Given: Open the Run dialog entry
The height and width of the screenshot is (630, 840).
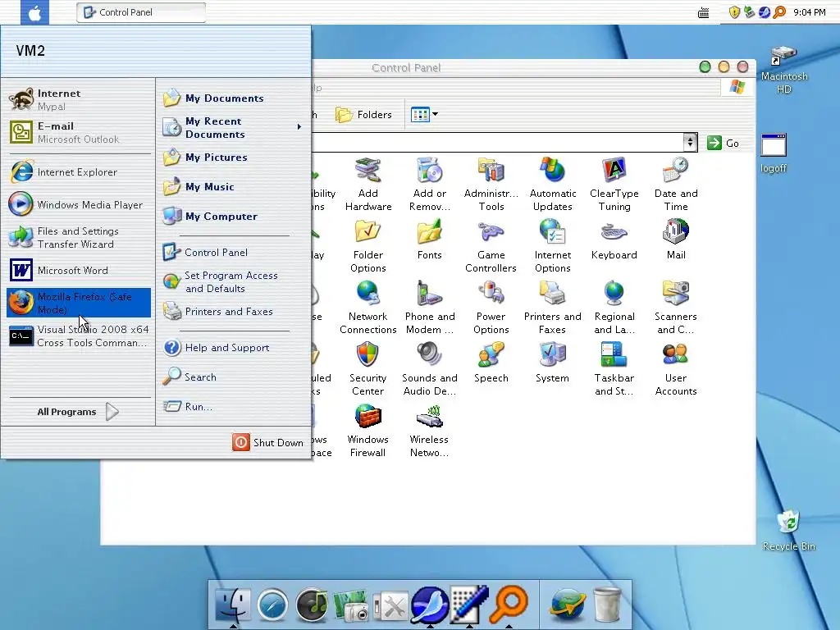Looking at the screenshot, I should tap(232, 406).
